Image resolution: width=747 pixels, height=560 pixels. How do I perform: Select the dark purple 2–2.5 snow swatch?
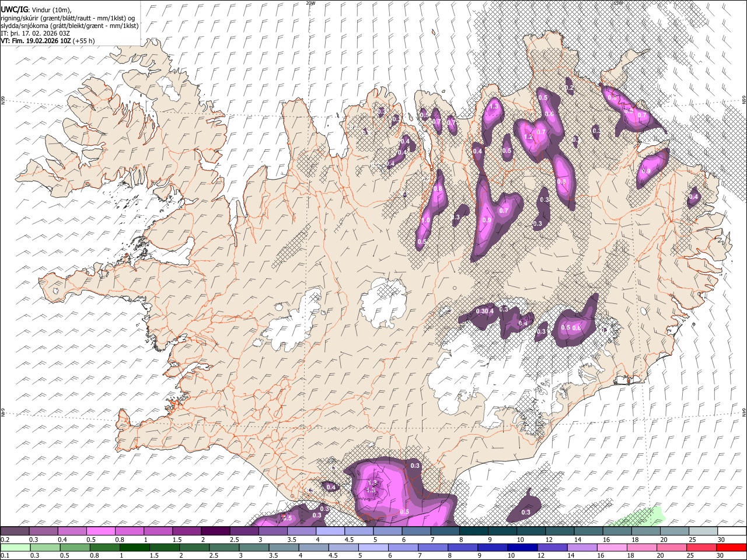coord(215,531)
